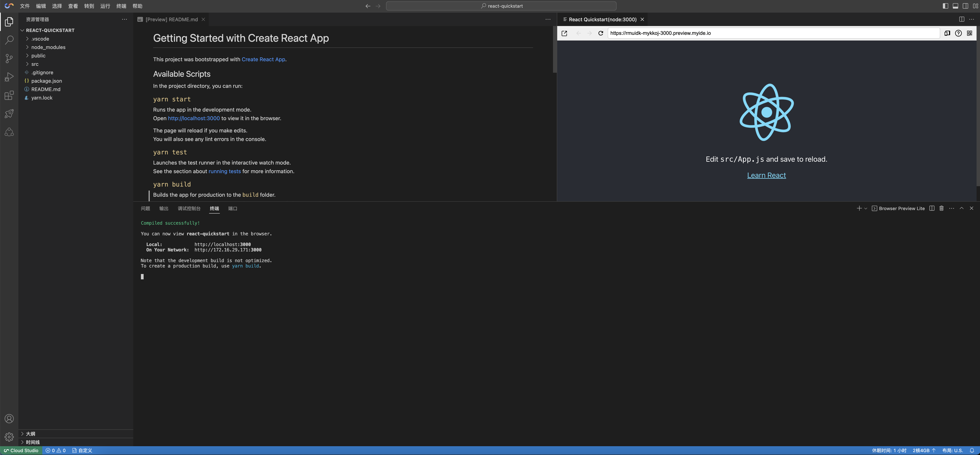Click the preview URL address field
980x455 pixels.
772,33
